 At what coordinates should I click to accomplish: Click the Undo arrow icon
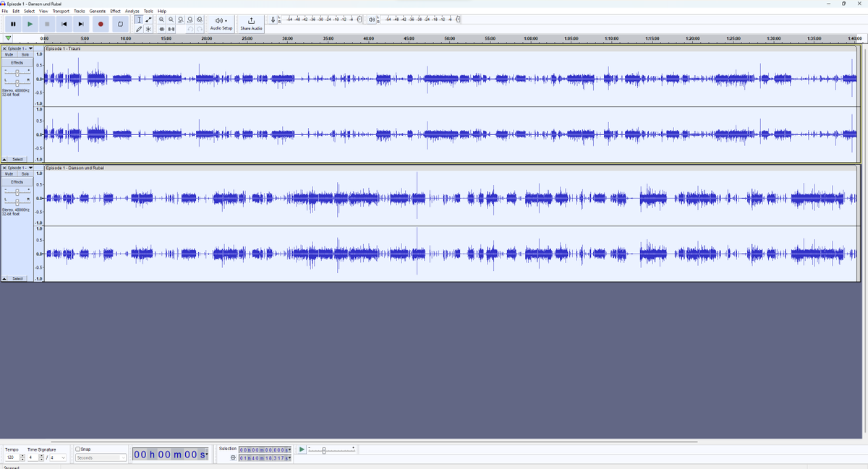point(190,29)
